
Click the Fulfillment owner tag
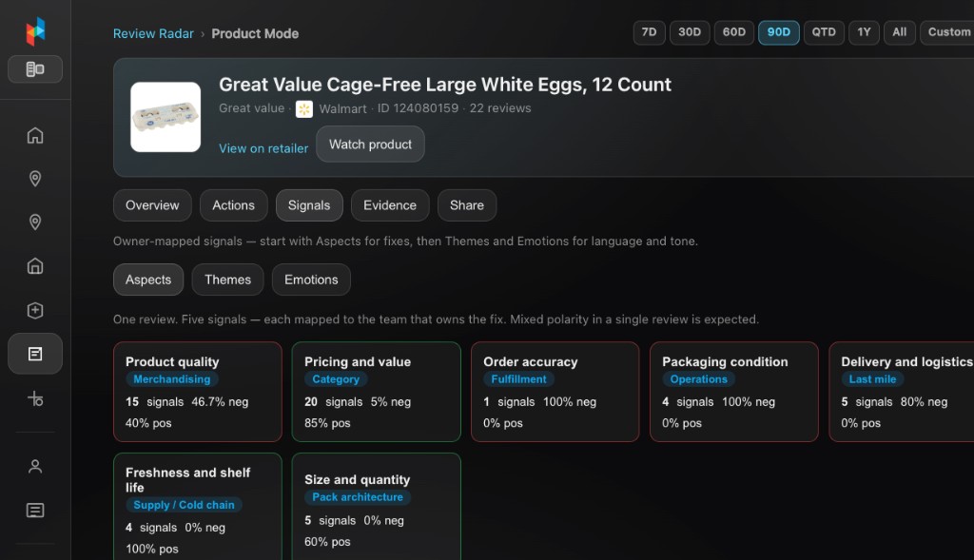[518, 379]
